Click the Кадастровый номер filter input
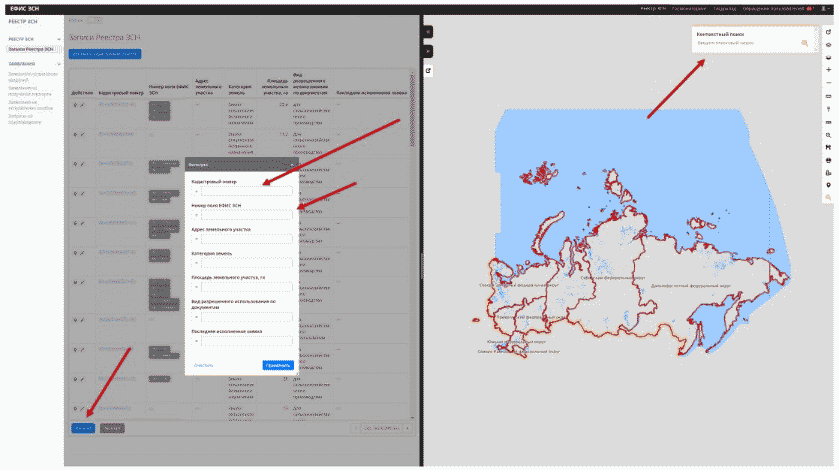Screen dimensions: 839x470 coord(247,192)
